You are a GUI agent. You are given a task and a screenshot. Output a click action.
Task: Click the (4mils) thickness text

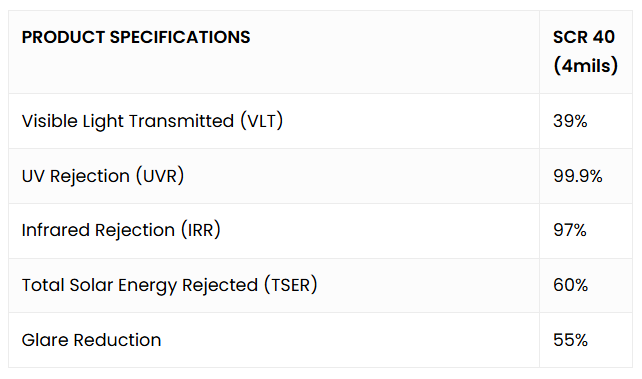tap(585, 66)
